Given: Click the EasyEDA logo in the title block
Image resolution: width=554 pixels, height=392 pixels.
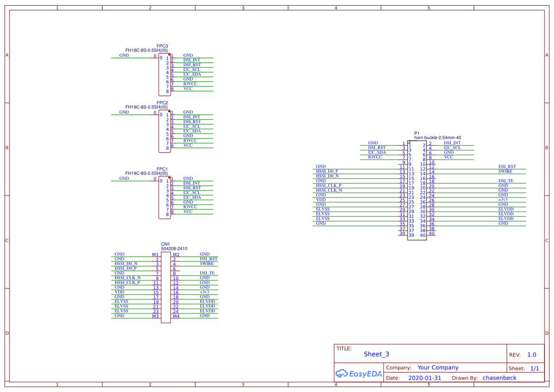Looking at the screenshot, I should pyautogui.click(x=358, y=374).
